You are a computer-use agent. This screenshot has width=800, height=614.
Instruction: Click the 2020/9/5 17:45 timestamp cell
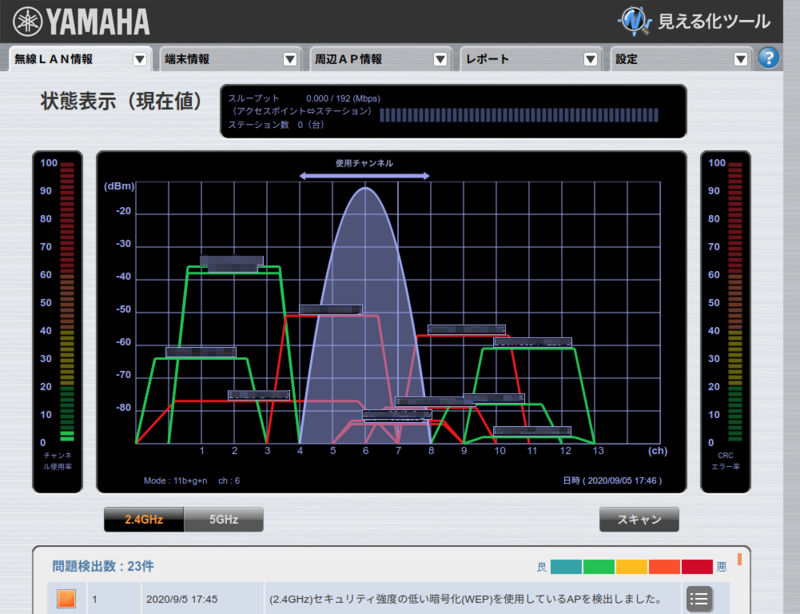[x=182, y=599]
